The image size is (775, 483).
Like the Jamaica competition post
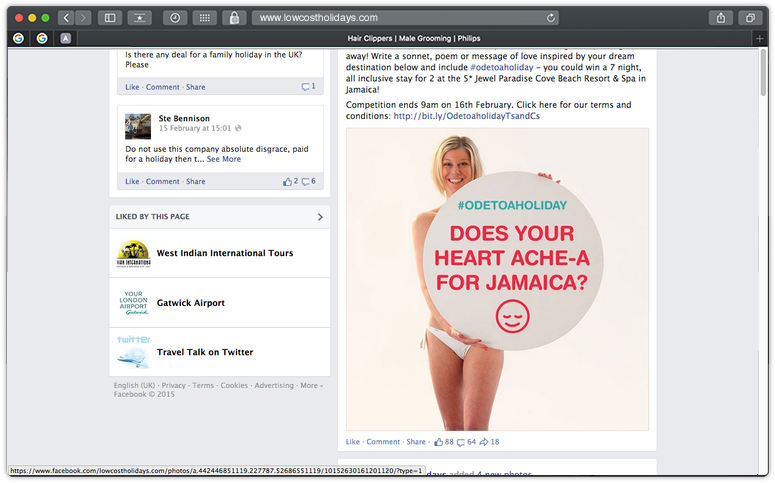[x=353, y=442]
